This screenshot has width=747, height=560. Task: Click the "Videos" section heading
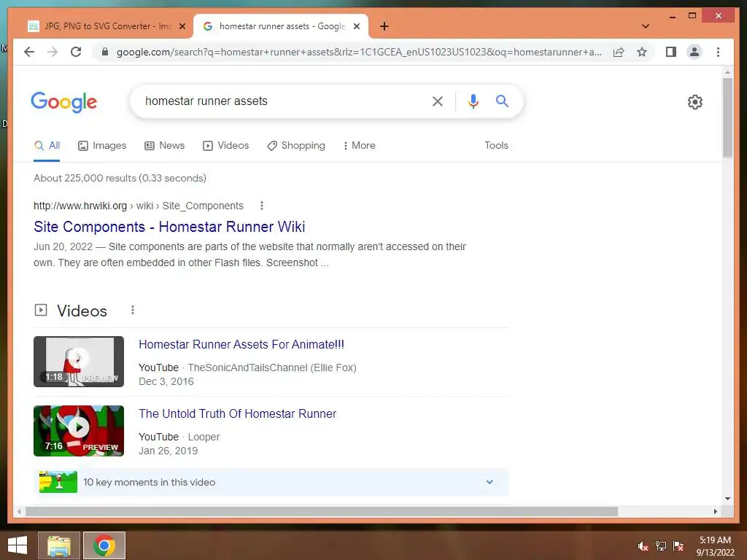click(x=82, y=311)
